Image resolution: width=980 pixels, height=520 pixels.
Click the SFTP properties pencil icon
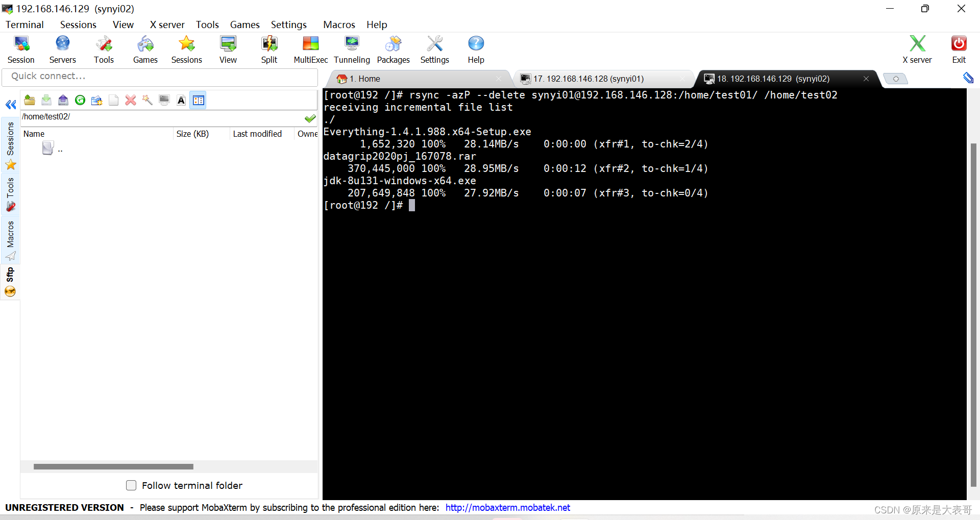pyautogui.click(x=148, y=100)
